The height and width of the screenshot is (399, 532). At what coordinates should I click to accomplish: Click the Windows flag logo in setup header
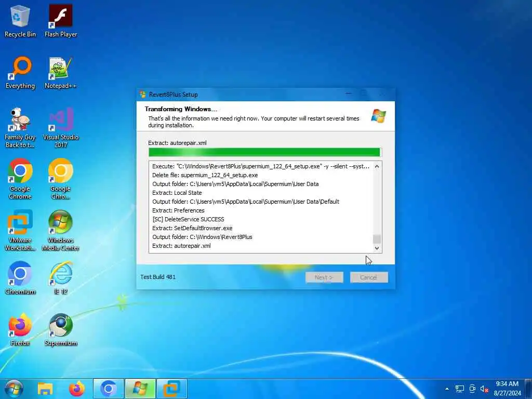[378, 116]
